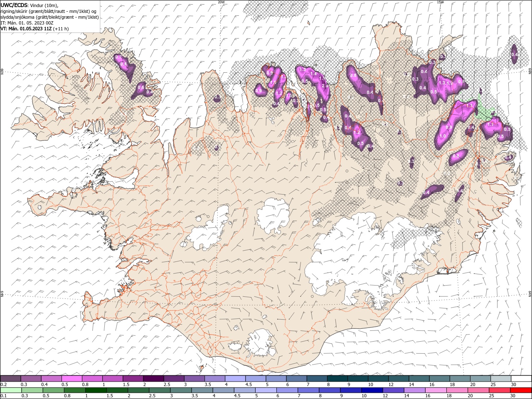Pick the slate blue 6 swatch in snow scale
This screenshot has height=399, width=532.
pyautogui.click(x=297, y=379)
